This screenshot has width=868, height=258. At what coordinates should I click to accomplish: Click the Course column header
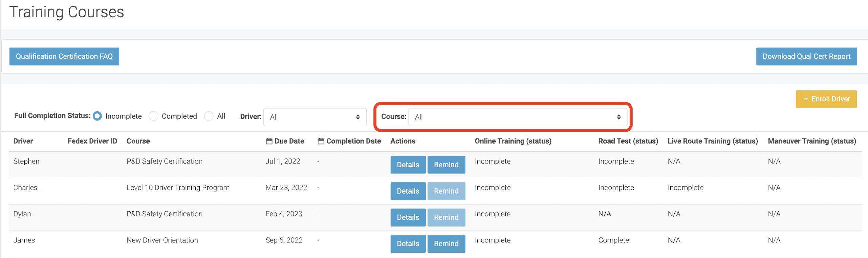138,141
